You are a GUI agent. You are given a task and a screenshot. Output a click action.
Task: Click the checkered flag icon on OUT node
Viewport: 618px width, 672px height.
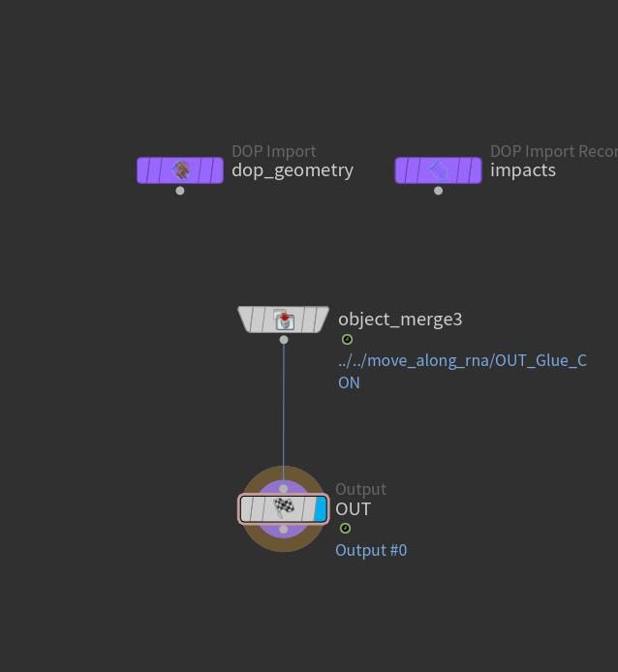[x=284, y=508]
